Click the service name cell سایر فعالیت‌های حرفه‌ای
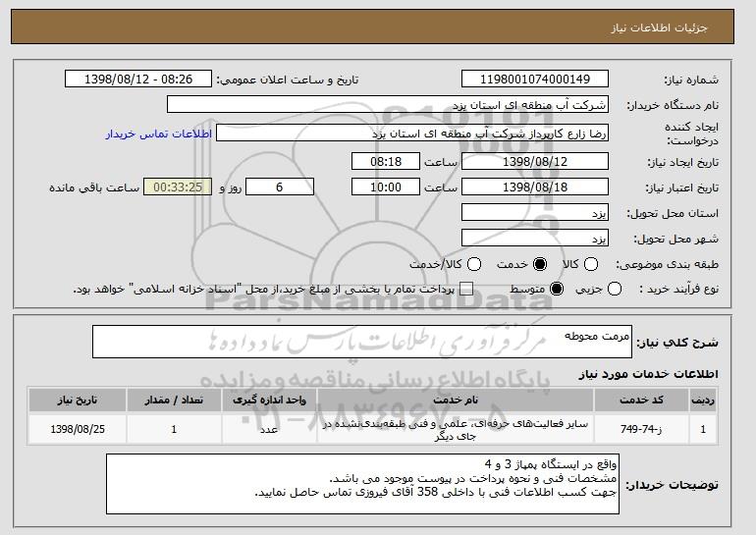756x535 pixels. coord(456,429)
